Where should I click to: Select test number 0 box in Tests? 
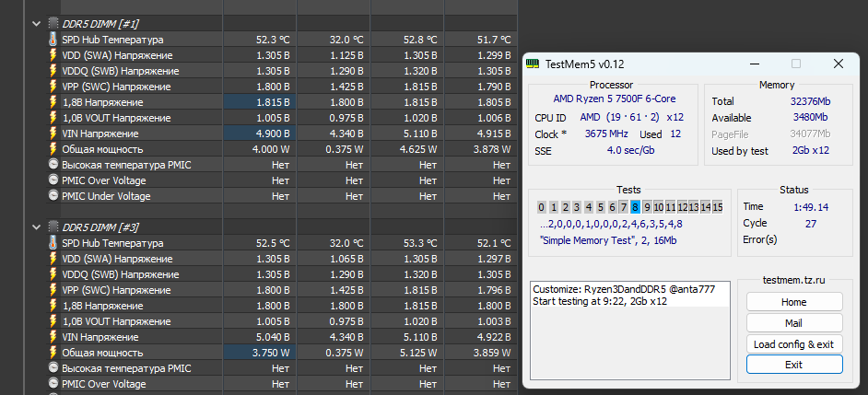click(542, 207)
